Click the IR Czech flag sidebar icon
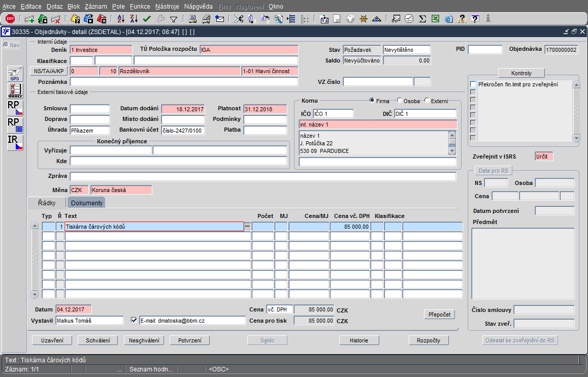 (x=15, y=143)
